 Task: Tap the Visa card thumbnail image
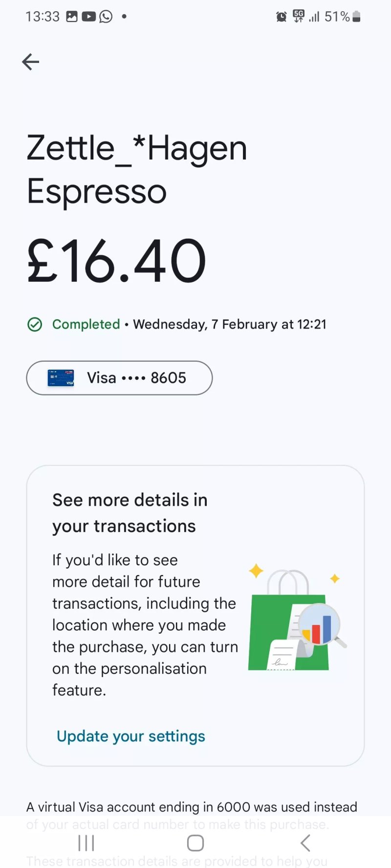[61, 378]
